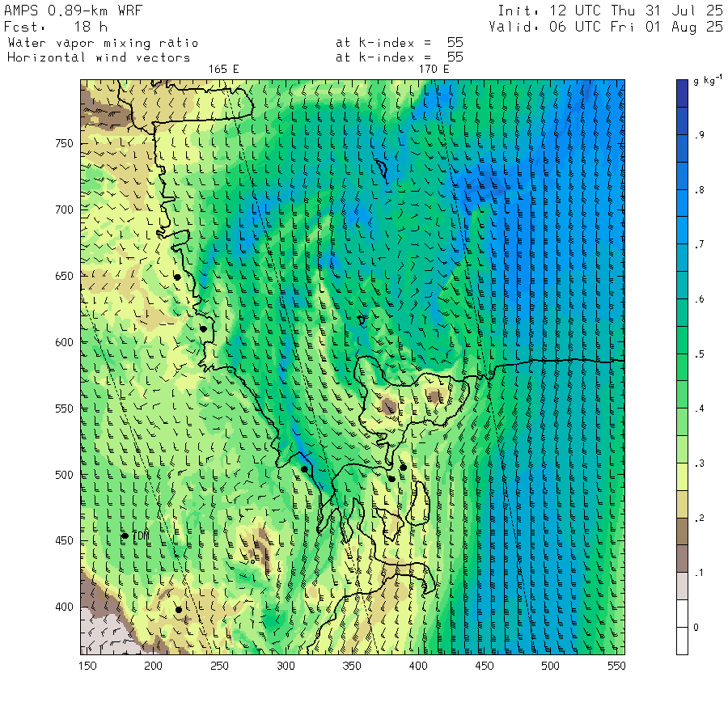Click y-axis tick label 600
The height and width of the screenshot is (728, 728).
click(64, 342)
